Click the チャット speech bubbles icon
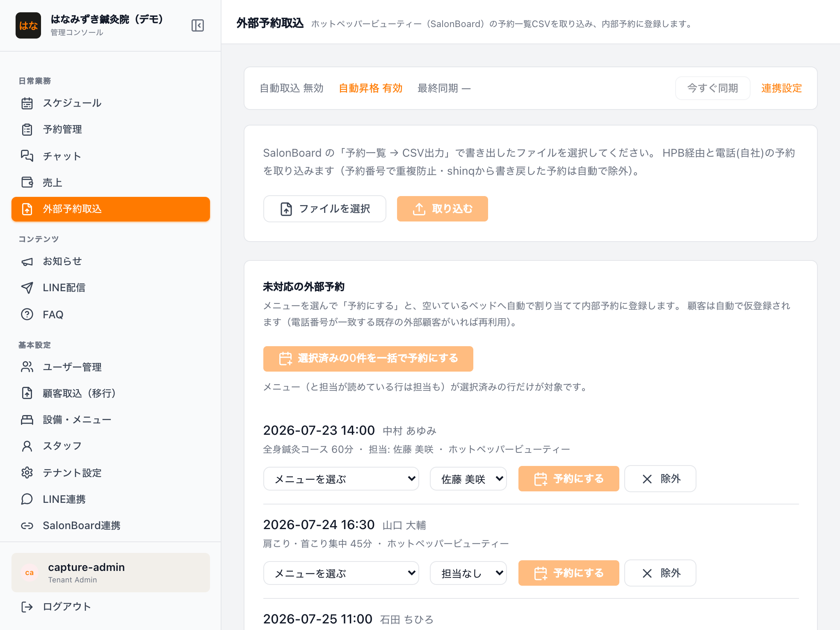 (x=27, y=156)
